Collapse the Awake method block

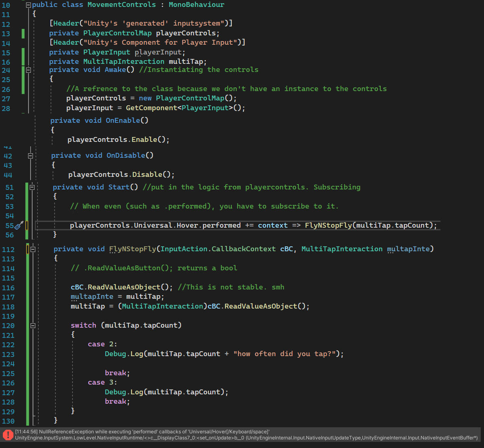pyautogui.click(x=28, y=70)
